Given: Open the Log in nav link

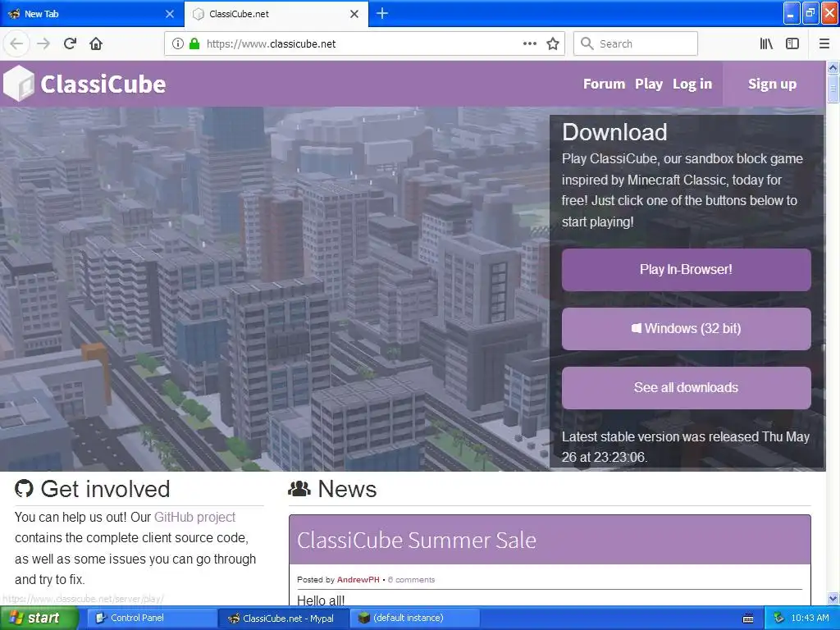Looking at the screenshot, I should click(x=692, y=84).
